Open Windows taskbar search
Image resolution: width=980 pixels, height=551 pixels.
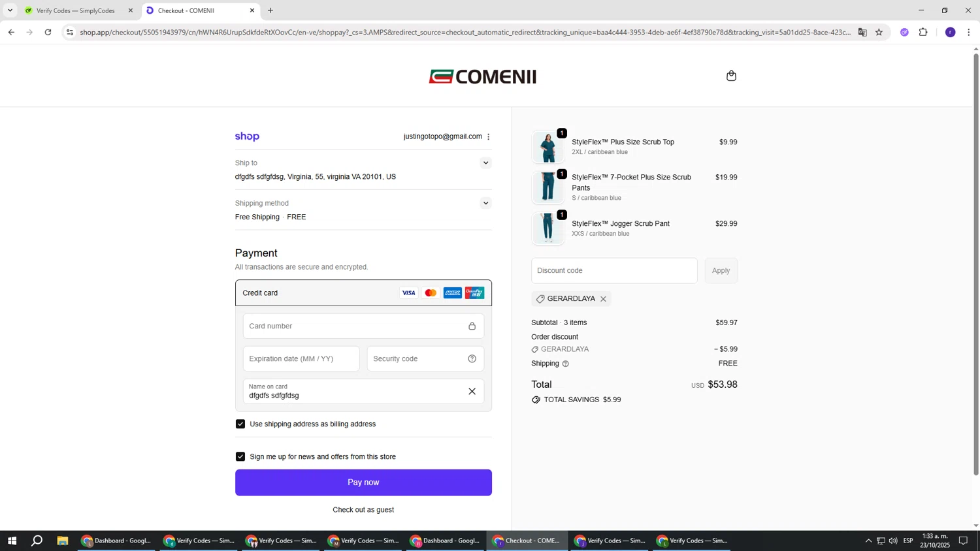37,541
